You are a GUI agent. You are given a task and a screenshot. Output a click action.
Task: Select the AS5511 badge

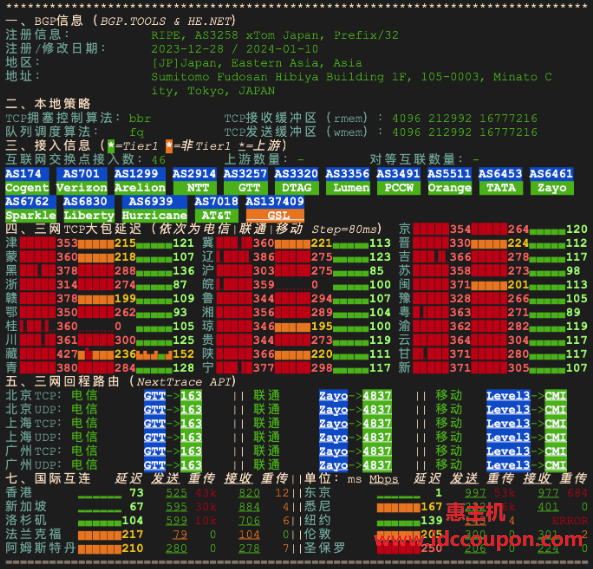coord(449,174)
